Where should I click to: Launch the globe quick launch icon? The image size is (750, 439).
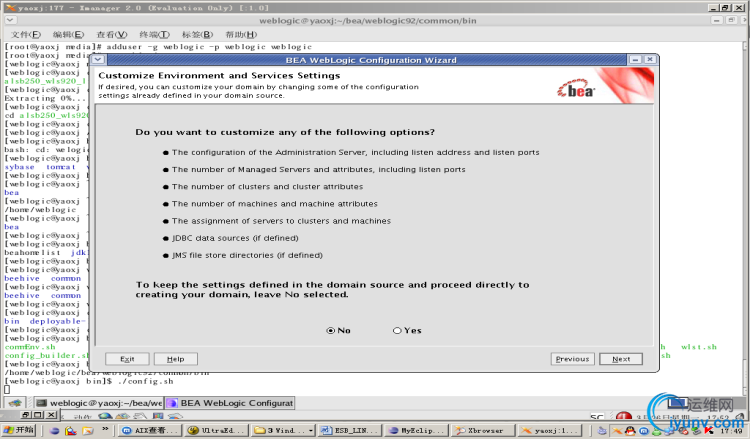[54, 431]
